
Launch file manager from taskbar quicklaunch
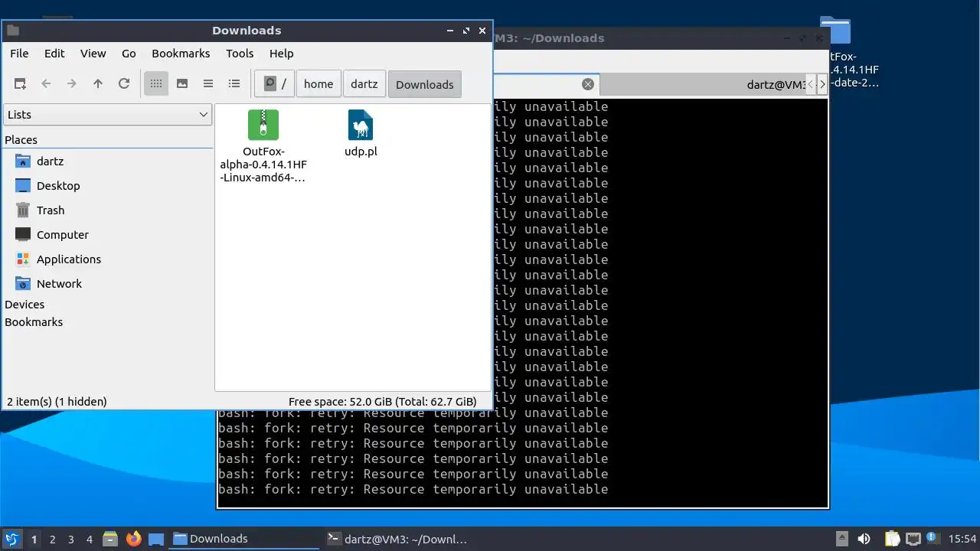pyautogui.click(x=110, y=539)
